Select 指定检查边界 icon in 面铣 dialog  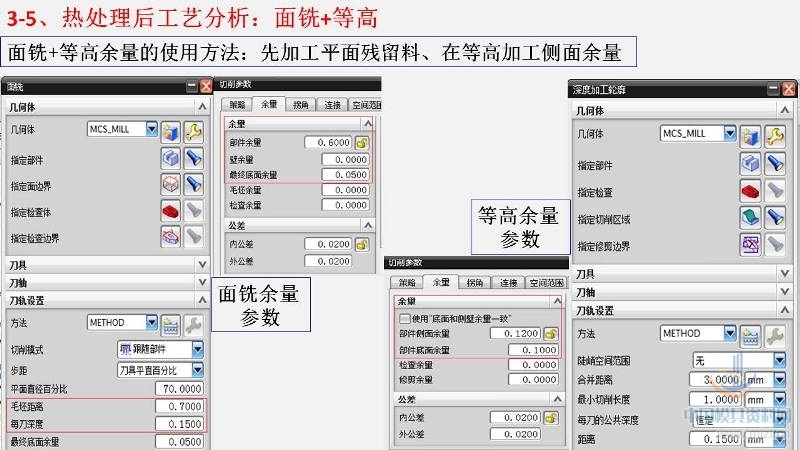[171, 237]
